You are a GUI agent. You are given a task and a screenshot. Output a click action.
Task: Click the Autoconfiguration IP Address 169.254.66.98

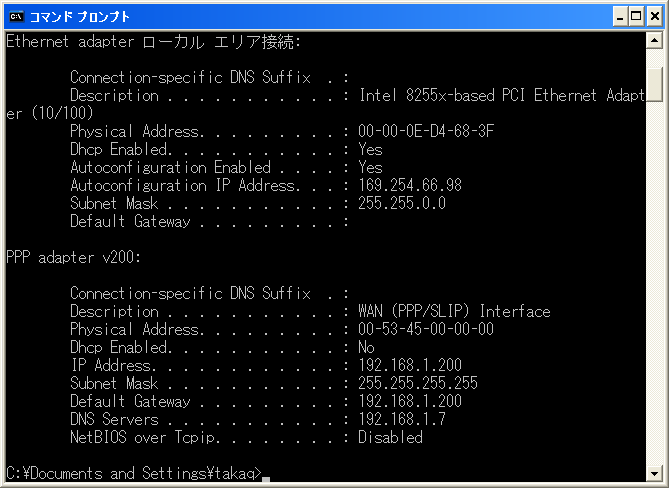click(x=410, y=185)
